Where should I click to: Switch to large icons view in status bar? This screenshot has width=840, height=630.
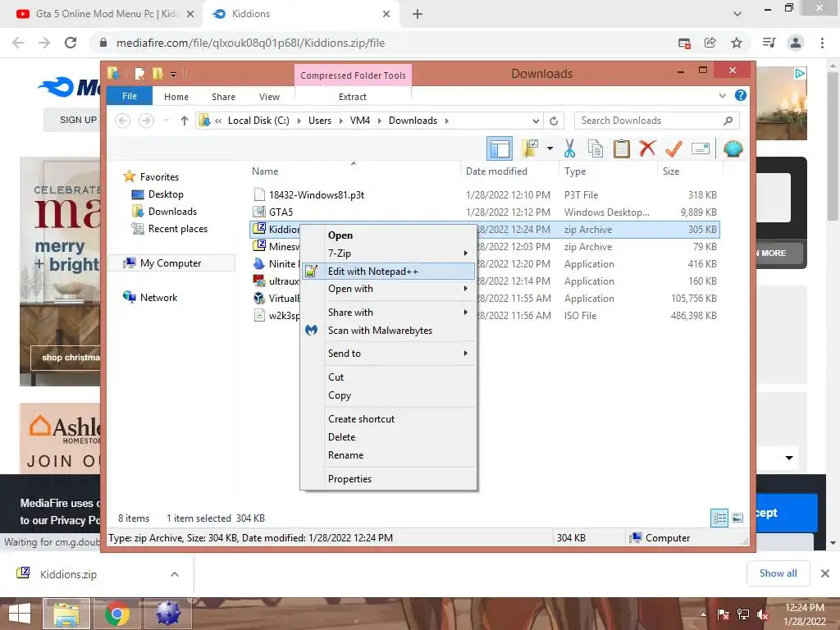[737, 518]
